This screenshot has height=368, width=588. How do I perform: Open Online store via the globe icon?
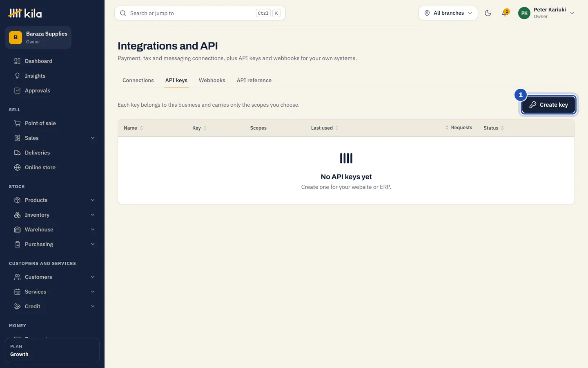click(18, 167)
